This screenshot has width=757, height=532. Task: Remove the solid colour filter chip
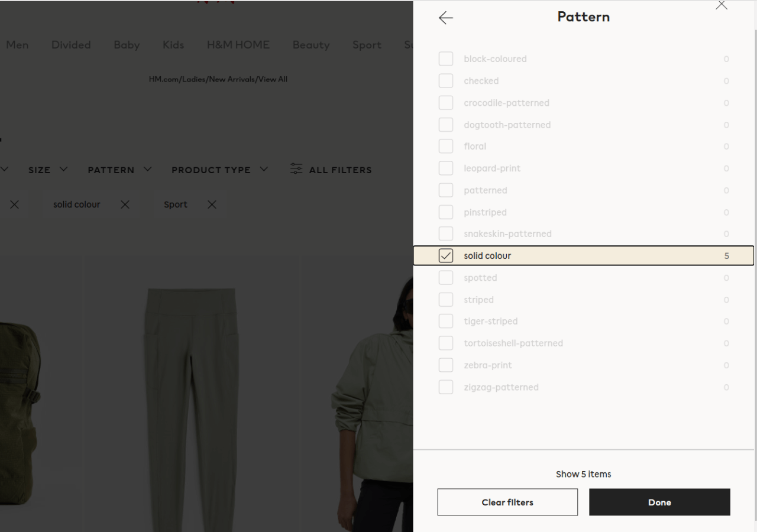pos(125,204)
